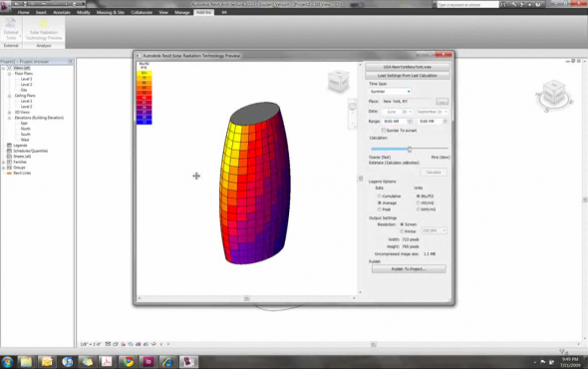Select the Cumulative data radio button
The width and height of the screenshot is (588, 369).
pos(380,195)
